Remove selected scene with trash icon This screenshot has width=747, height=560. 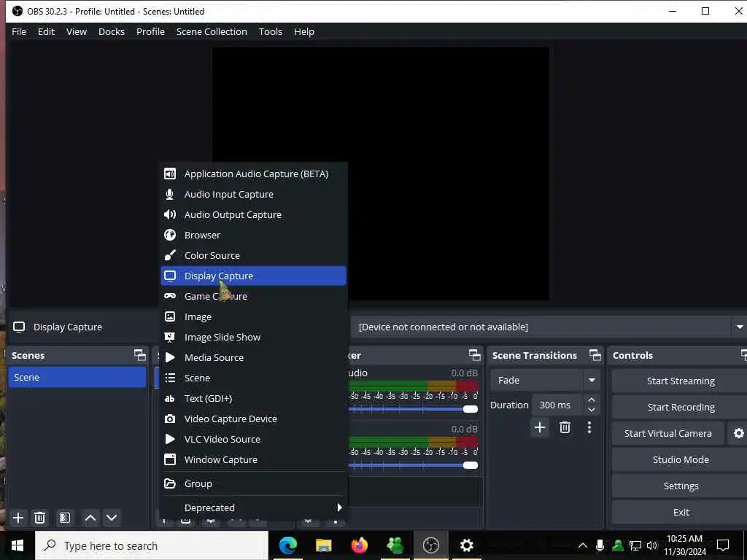40,518
